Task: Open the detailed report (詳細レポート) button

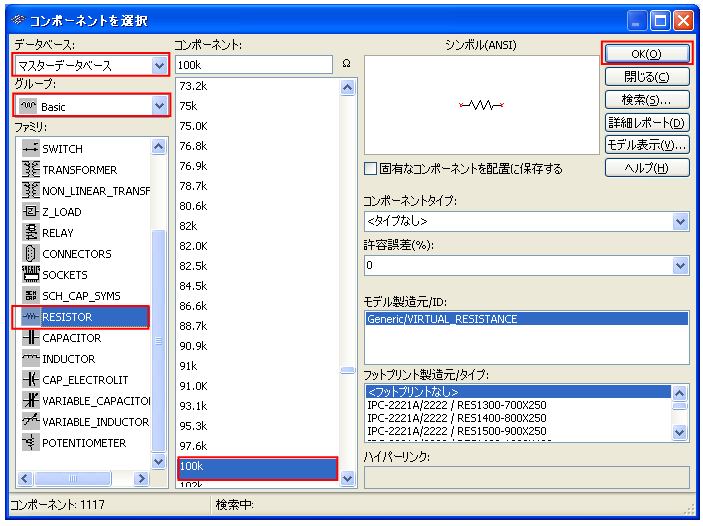Action: [x=647, y=122]
